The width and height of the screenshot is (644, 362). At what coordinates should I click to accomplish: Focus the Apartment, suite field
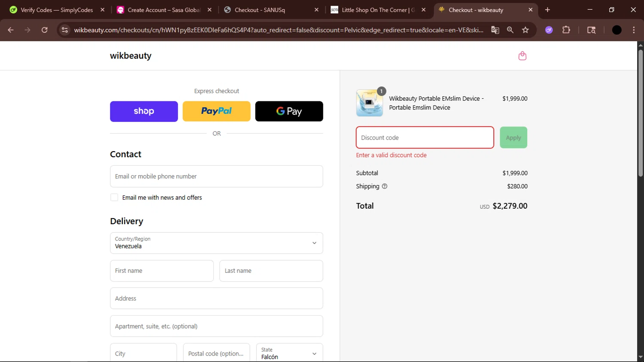tap(216, 326)
